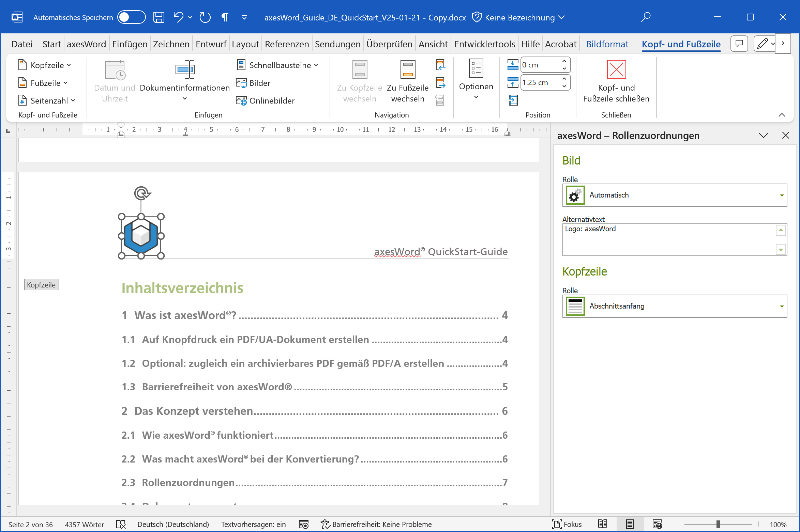Screen dimensions: 800x532
Task: Redo the last action
Action: 205,17
